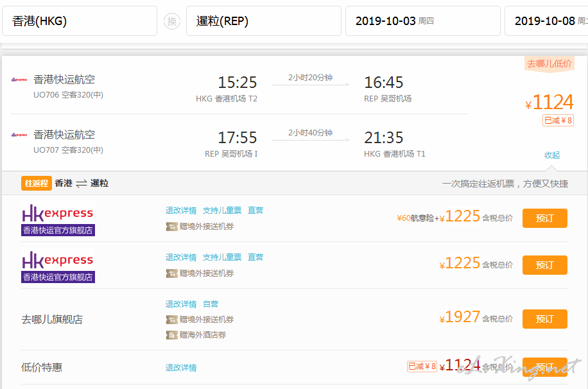Image resolution: width=588 pixels, height=389 pixels.
Task: Click the round-trip arrows icon between 香港 and 暹粒
Action: tap(82, 184)
